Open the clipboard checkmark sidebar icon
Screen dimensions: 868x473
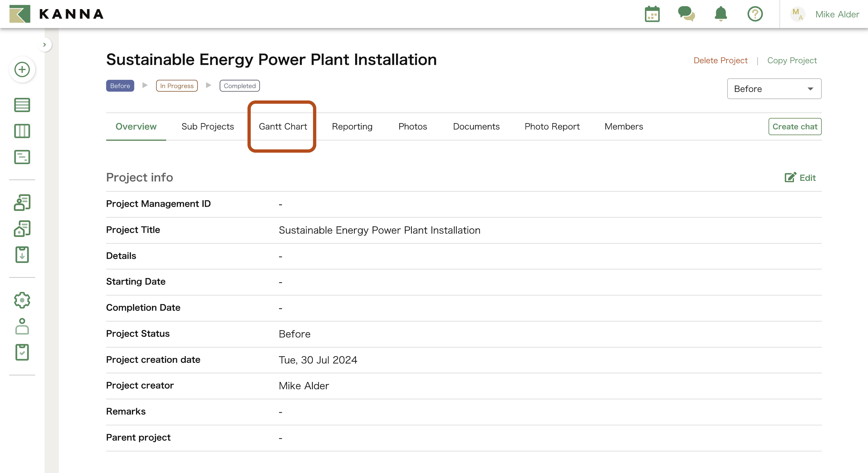click(x=22, y=352)
